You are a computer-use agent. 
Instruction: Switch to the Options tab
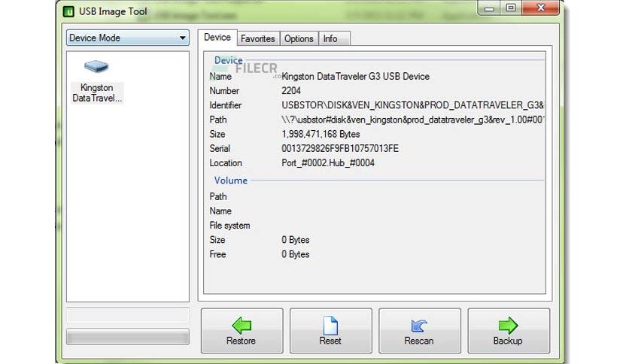(299, 39)
